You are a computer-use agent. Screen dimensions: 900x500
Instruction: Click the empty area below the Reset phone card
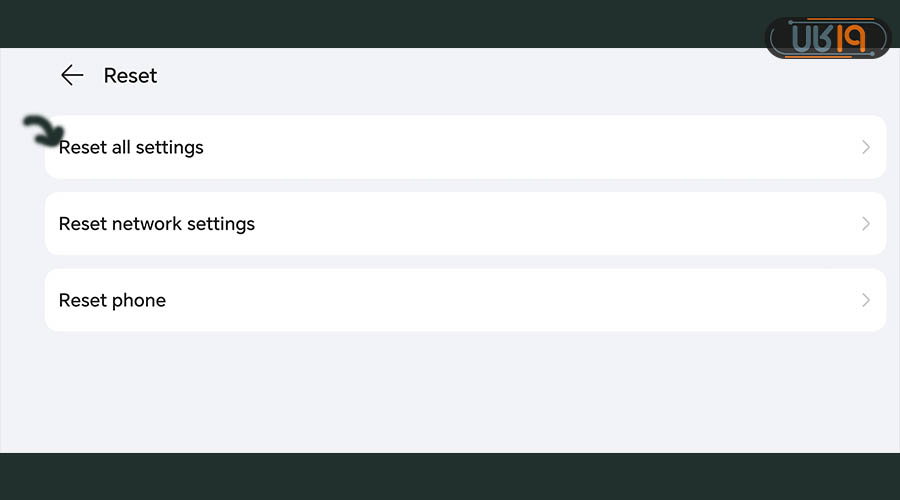point(450,390)
